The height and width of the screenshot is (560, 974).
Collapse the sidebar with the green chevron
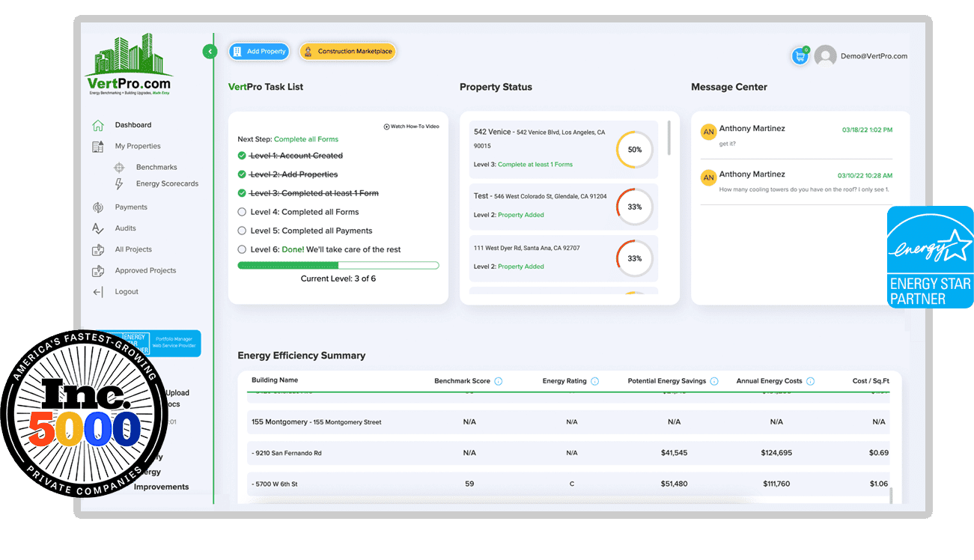[x=209, y=51]
